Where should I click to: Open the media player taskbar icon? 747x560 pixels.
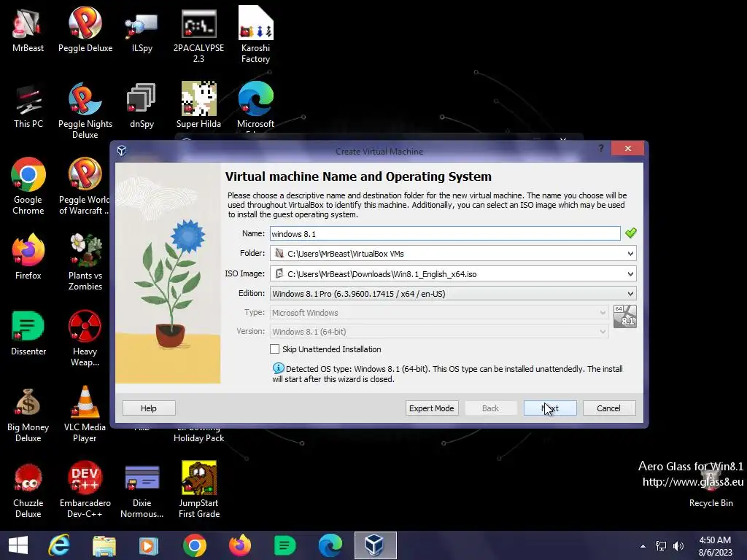pyautogui.click(x=149, y=545)
